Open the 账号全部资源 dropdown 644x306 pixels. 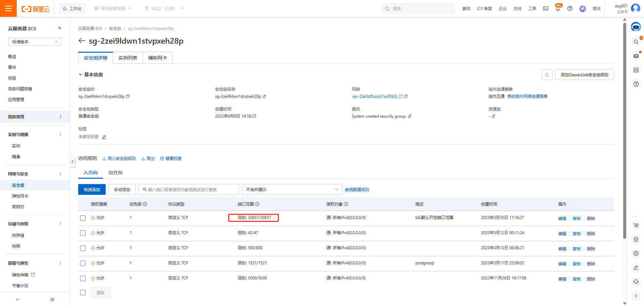pyautogui.click(x=113, y=8)
